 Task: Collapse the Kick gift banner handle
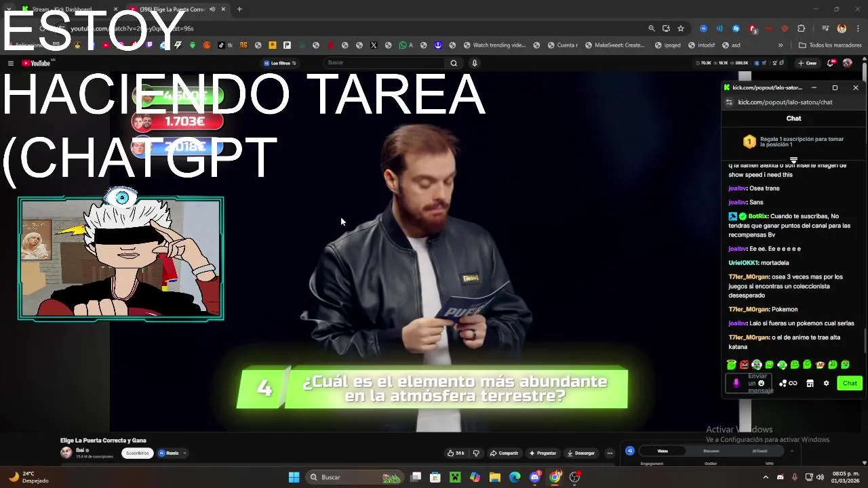pos(793,160)
